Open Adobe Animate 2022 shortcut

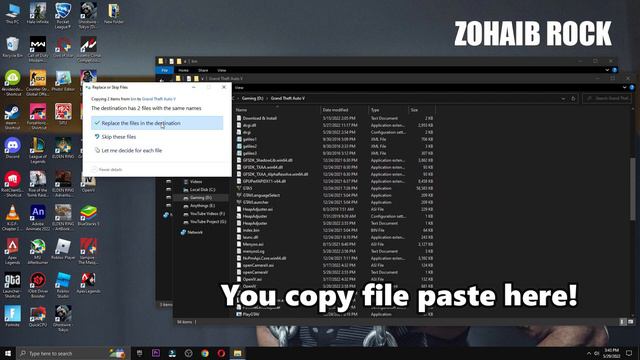(38, 218)
